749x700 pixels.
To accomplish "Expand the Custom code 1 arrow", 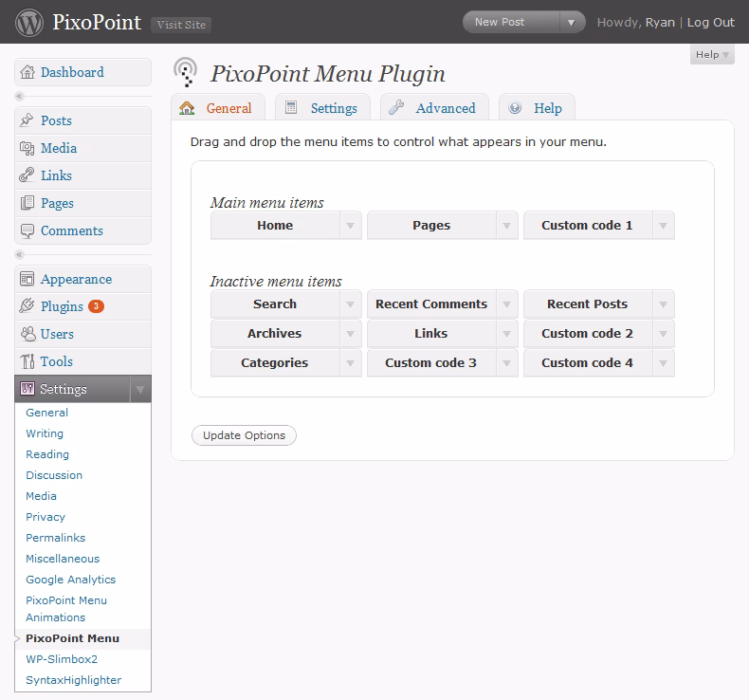I will 663,226.
